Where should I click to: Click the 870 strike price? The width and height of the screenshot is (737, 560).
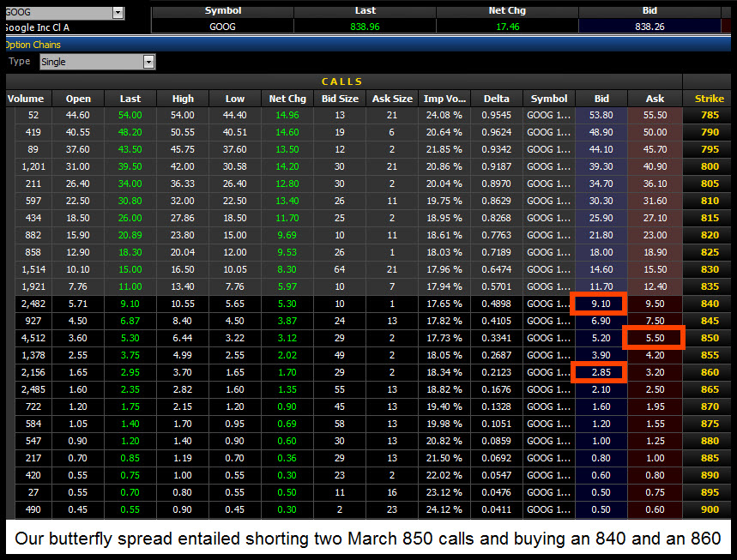pyautogui.click(x=710, y=406)
